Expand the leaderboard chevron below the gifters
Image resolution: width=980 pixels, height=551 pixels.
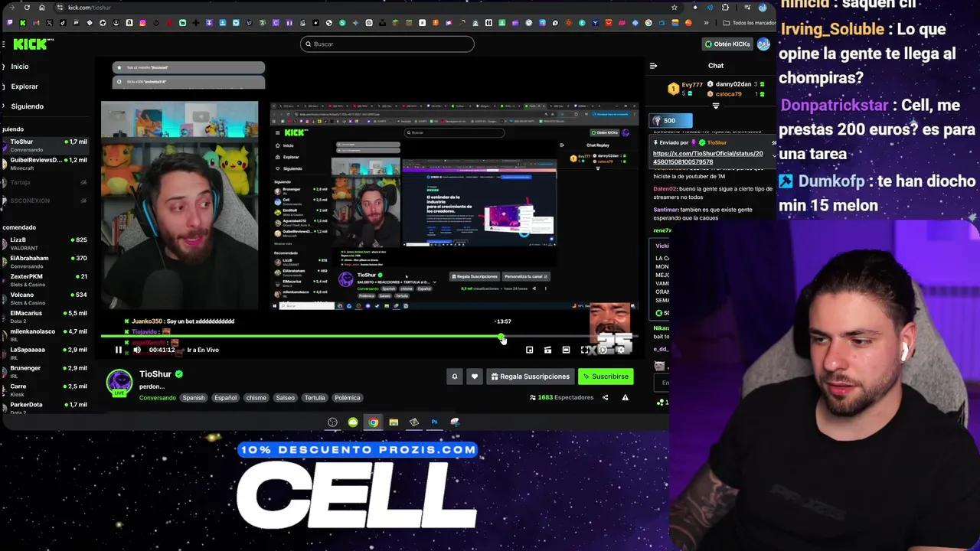tap(716, 106)
